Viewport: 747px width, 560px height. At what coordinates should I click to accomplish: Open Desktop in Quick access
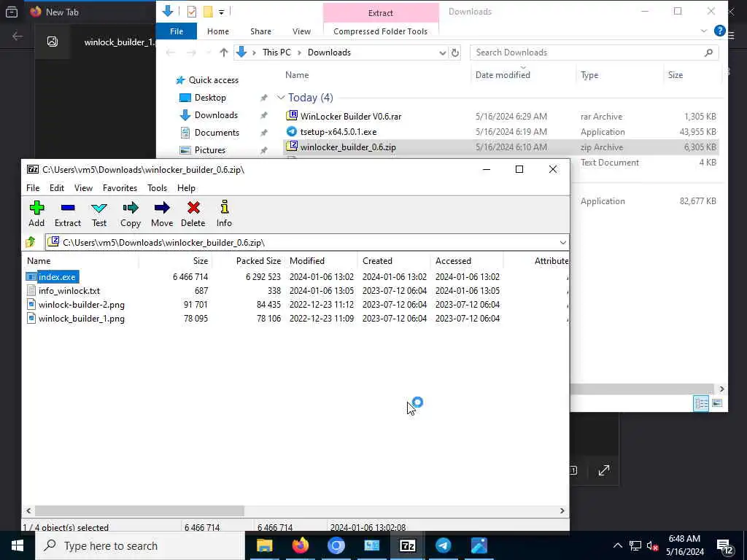210,98
